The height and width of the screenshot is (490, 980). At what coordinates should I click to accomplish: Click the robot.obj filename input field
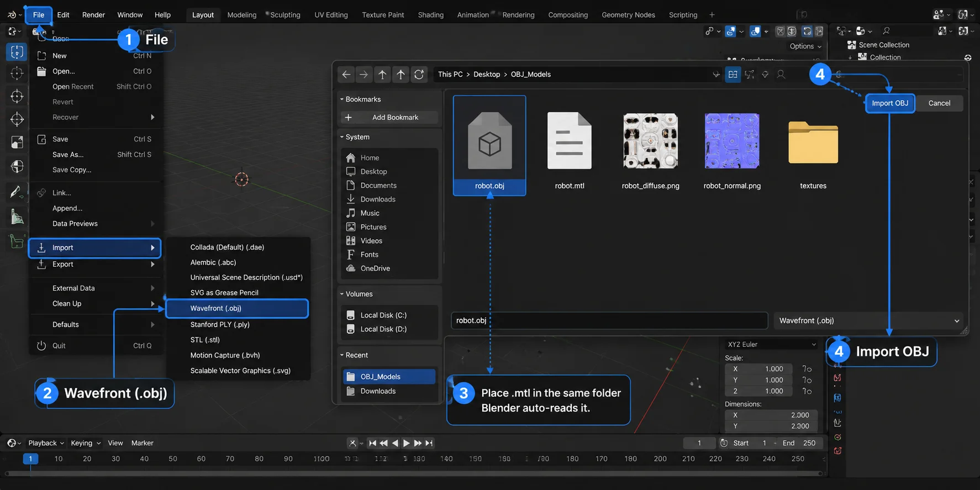(x=609, y=320)
